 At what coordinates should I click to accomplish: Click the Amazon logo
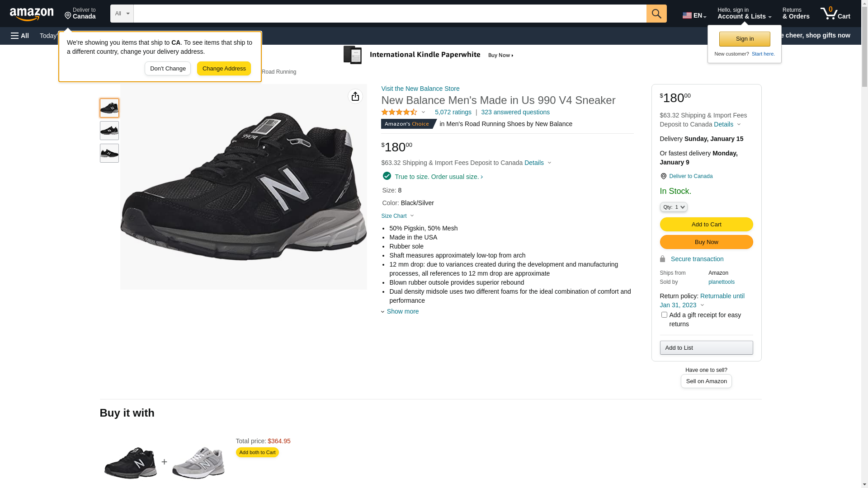[32, 14]
